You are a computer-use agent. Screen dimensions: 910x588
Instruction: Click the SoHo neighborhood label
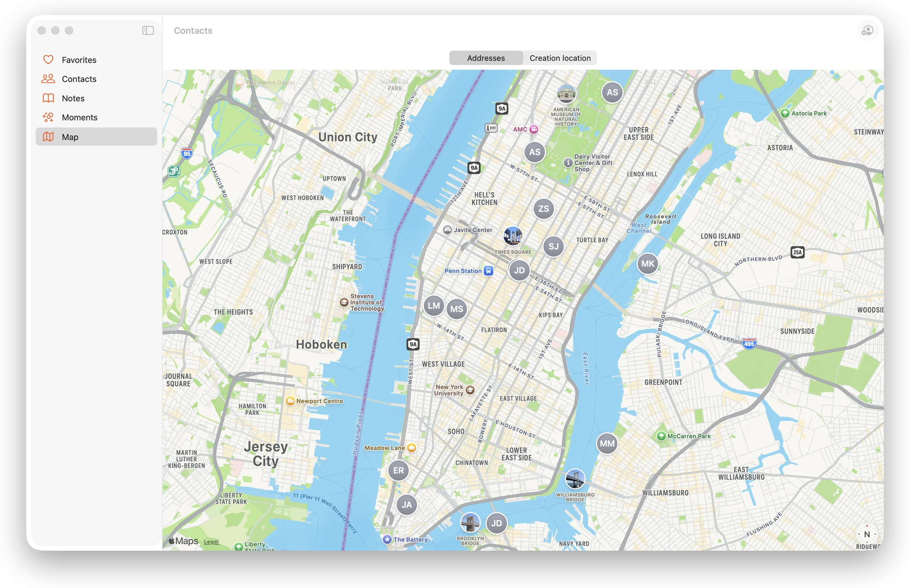pos(456,432)
